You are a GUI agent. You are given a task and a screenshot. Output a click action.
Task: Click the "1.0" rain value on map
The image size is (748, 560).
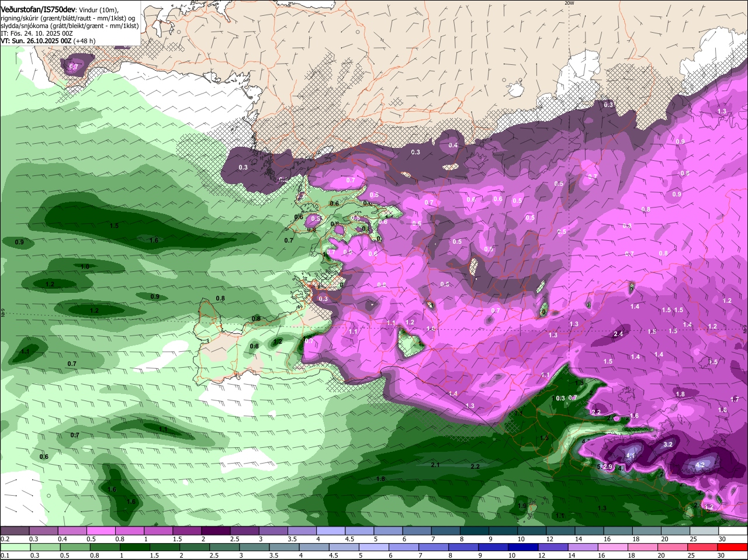tap(85, 267)
